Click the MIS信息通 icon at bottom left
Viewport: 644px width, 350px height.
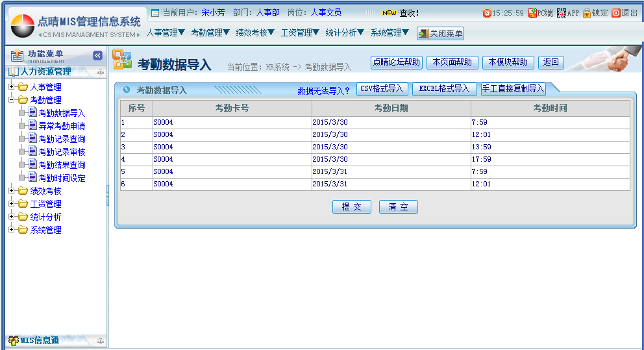[13, 340]
